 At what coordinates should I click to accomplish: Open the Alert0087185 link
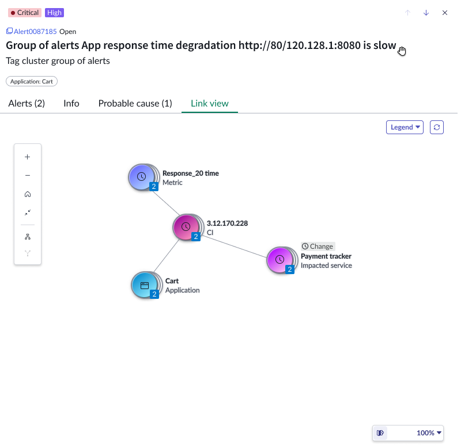(35, 31)
